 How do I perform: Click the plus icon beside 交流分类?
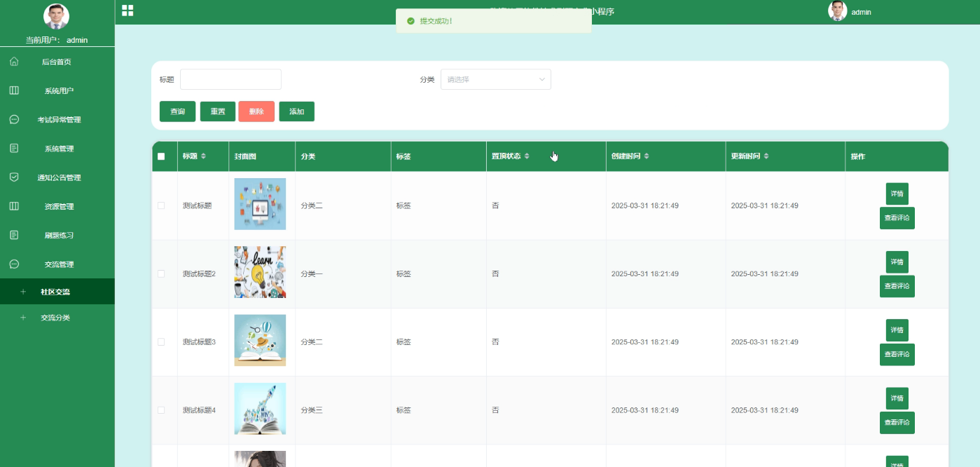(23, 318)
